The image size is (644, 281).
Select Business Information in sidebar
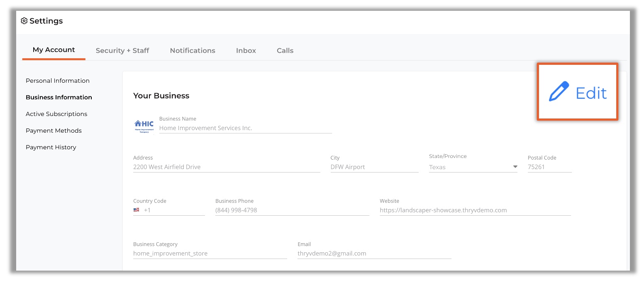pos(59,97)
